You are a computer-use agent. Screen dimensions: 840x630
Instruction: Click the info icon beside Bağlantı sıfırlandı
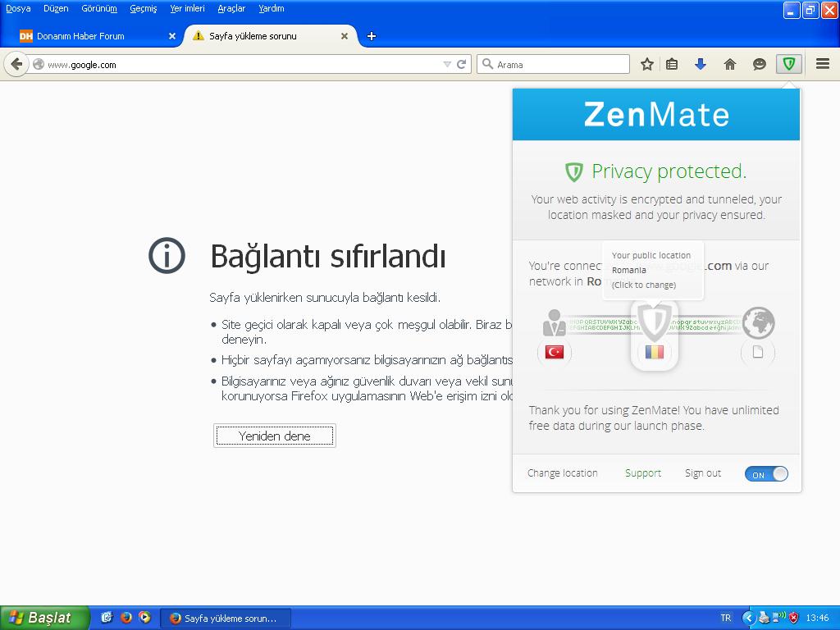(x=167, y=256)
